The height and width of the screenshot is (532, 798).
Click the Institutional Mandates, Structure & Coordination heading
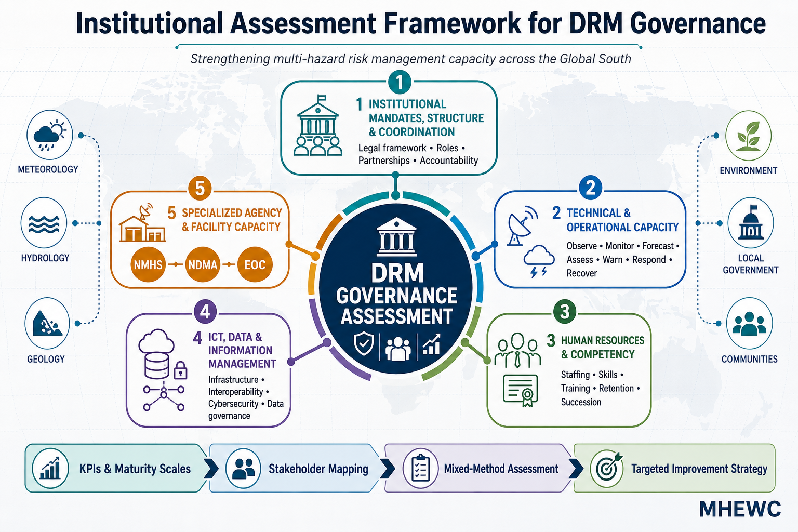(426, 118)
